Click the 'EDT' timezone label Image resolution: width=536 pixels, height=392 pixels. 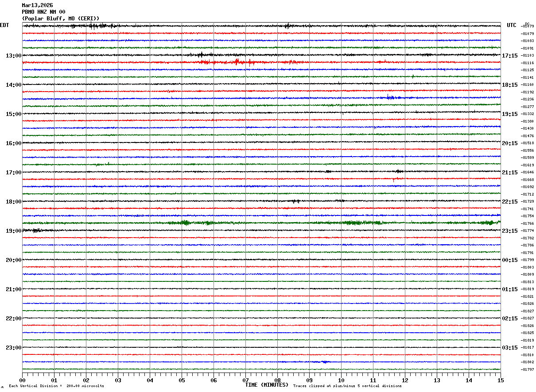tap(4, 25)
